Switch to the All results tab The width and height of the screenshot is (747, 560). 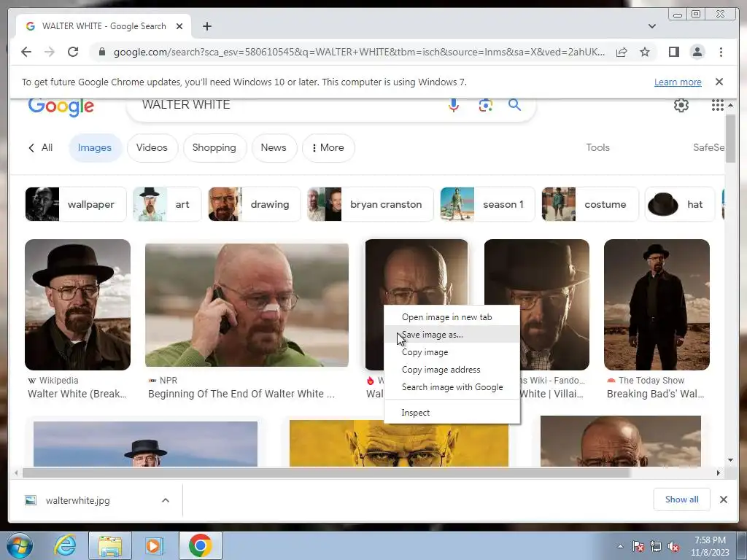click(41, 147)
